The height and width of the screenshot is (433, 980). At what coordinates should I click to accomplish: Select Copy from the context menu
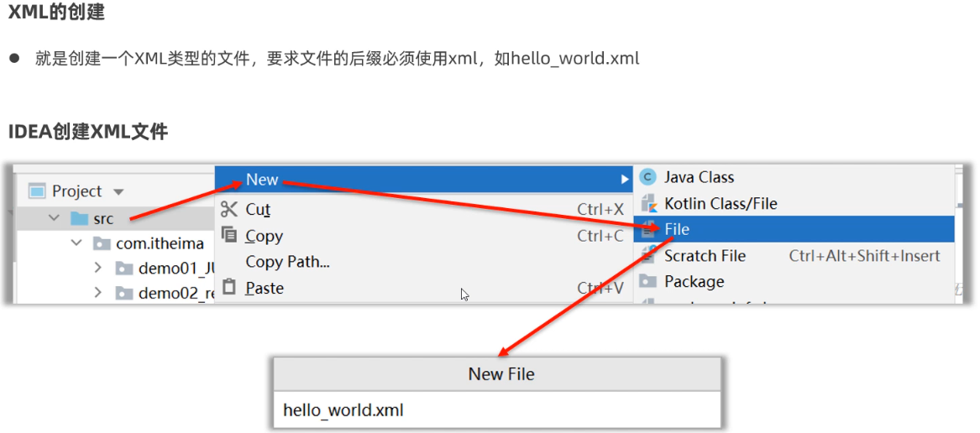(424, 236)
